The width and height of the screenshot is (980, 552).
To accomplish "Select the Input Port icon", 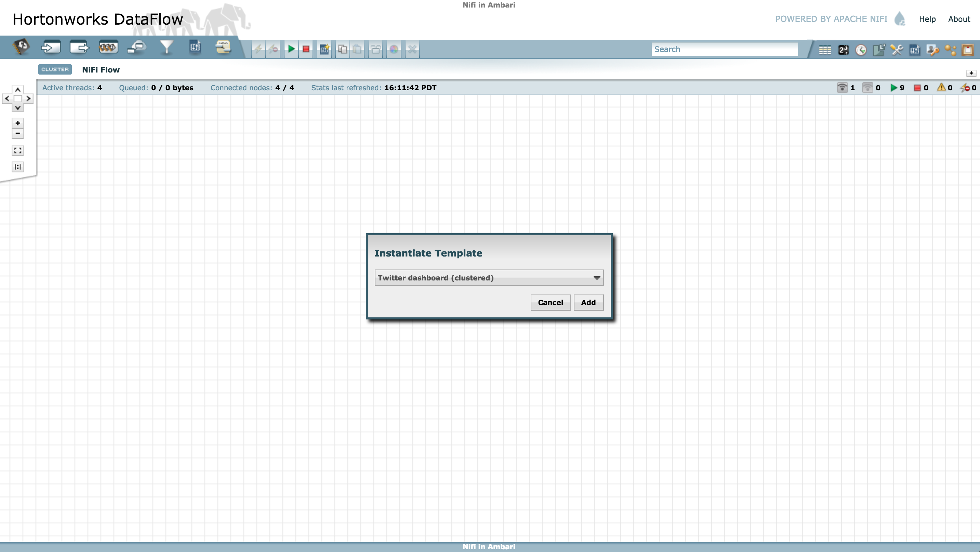I will click(51, 48).
